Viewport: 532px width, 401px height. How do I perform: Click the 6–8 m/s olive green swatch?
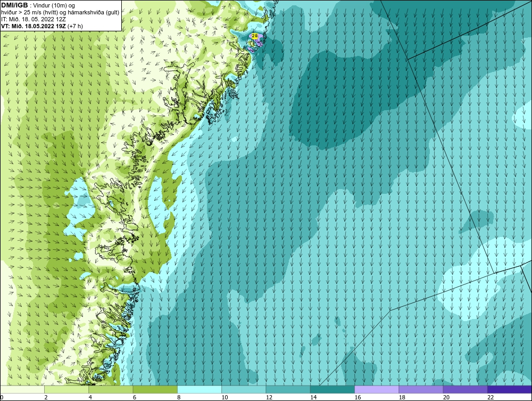[155, 389]
